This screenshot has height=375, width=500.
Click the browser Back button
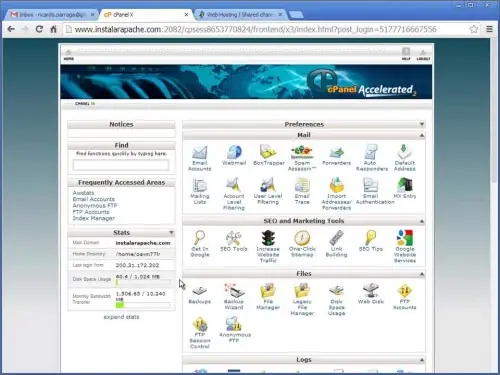point(11,29)
